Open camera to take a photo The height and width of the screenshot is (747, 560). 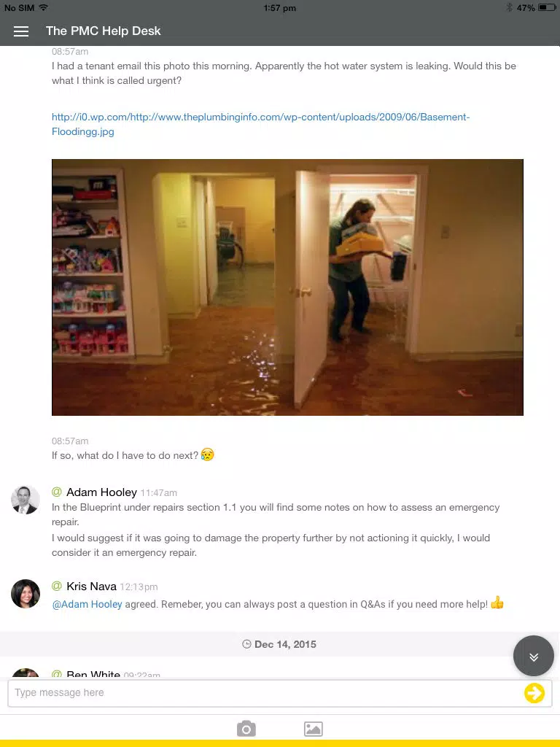point(246,729)
